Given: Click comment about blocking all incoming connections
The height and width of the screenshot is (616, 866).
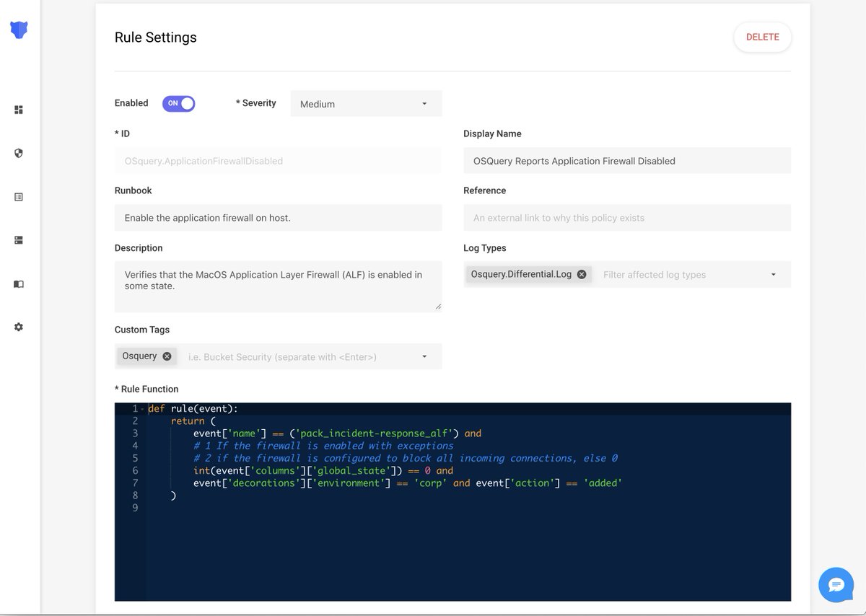Looking at the screenshot, I should pyautogui.click(x=406, y=458).
